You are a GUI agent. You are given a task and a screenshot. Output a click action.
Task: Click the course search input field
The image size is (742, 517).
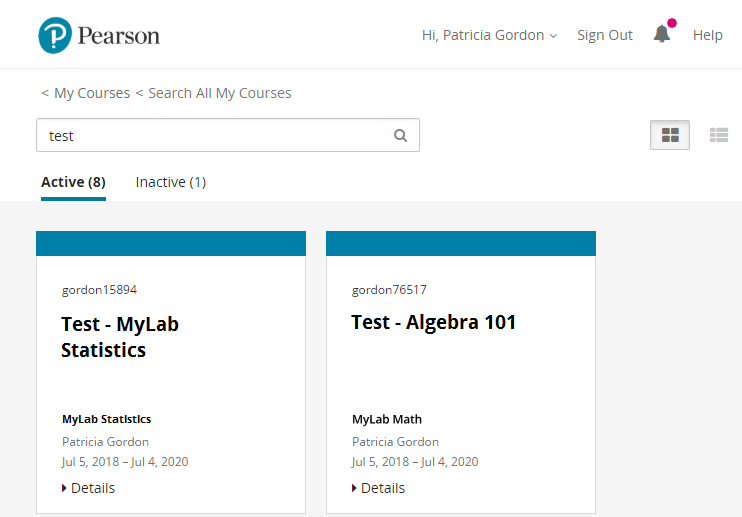coord(210,136)
